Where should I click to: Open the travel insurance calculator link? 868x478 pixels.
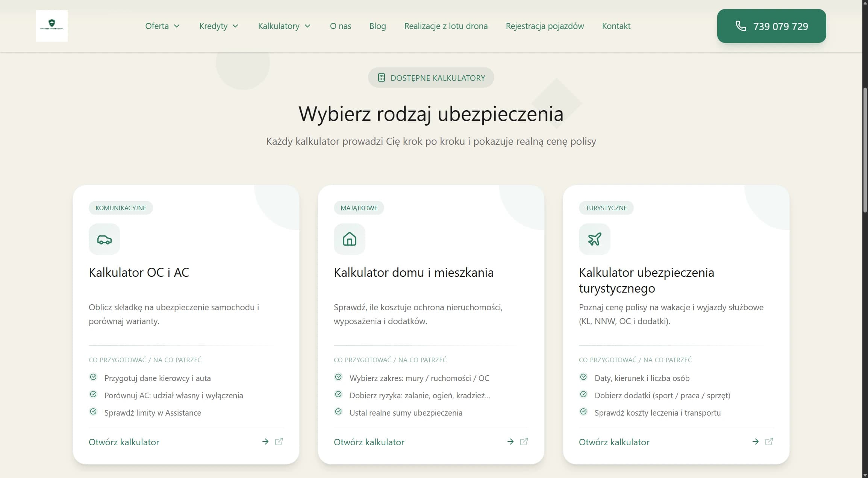pos(614,442)
